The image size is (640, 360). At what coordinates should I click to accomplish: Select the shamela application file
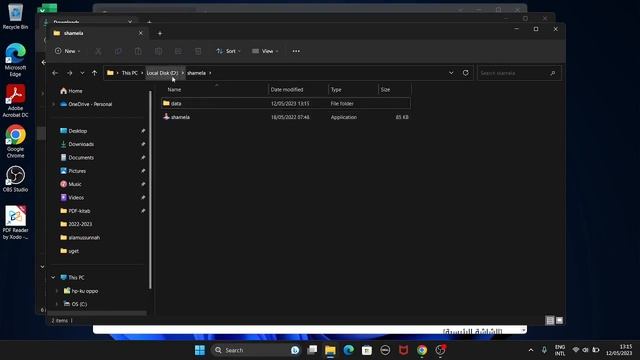[285, 117]
